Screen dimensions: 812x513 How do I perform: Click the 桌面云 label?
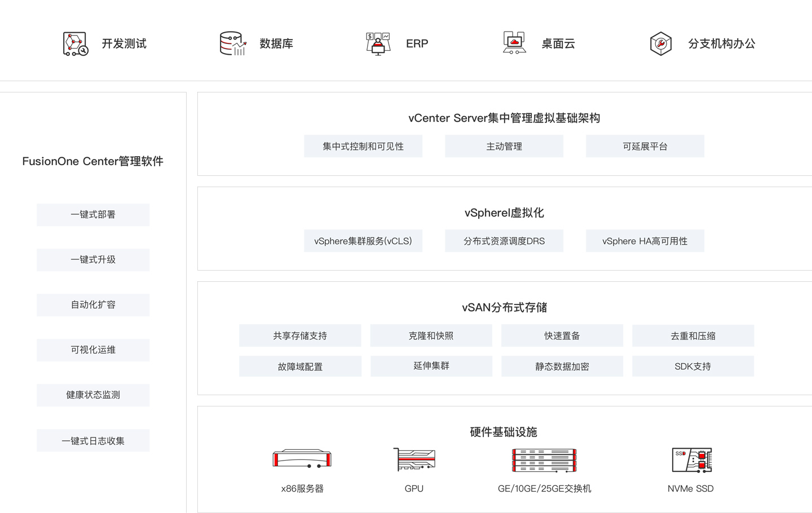coord(558,43)
